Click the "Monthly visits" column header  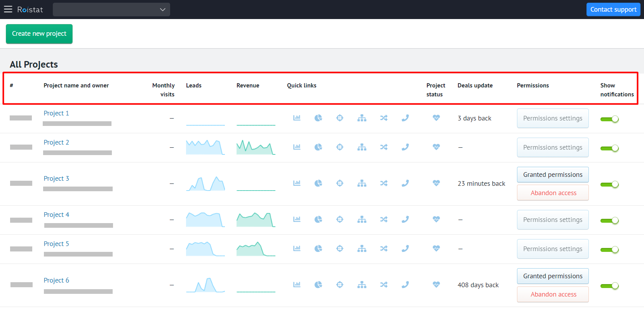point(164,90)
